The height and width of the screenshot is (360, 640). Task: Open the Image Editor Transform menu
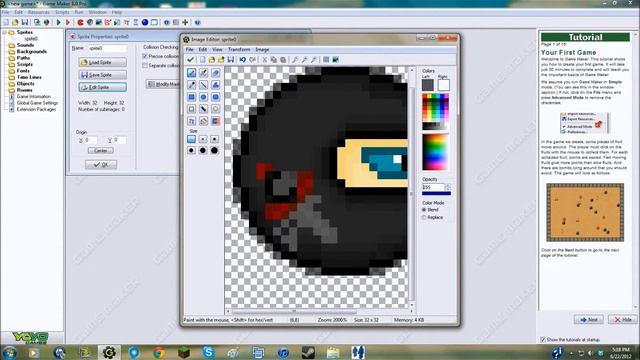tap(239, 49)
